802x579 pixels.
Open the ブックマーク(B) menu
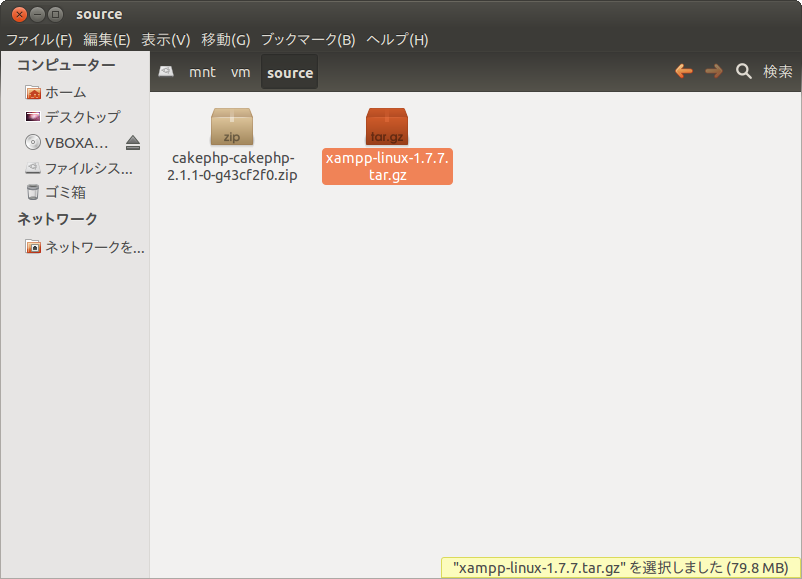click(x=308, y=40)
